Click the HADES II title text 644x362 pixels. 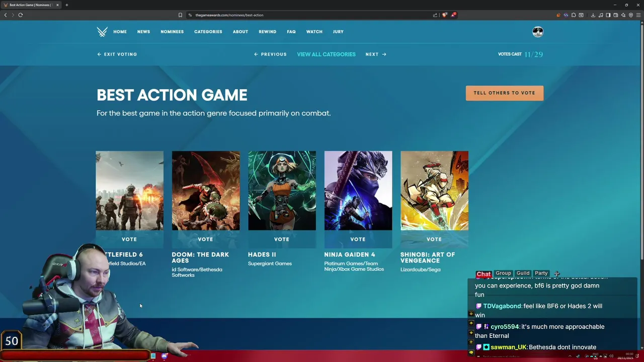(x=262, y=255)
